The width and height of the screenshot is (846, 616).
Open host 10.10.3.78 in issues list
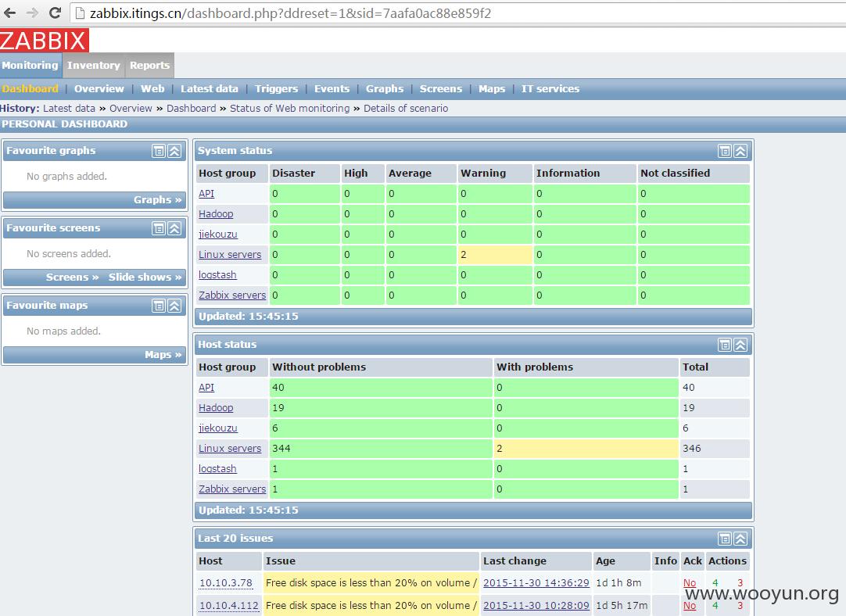click(x=225, y=583)
